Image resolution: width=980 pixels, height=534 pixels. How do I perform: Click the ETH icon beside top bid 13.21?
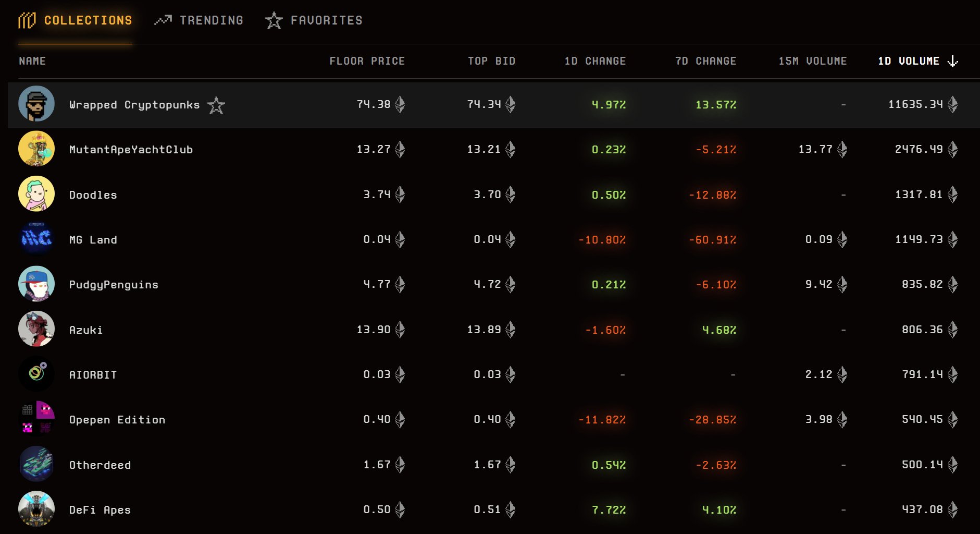(x=511, y=149)
